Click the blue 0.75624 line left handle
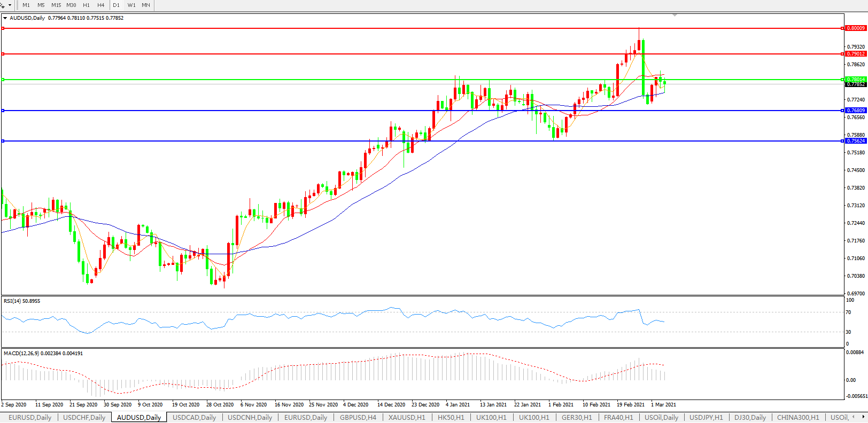 coord(3,141)
